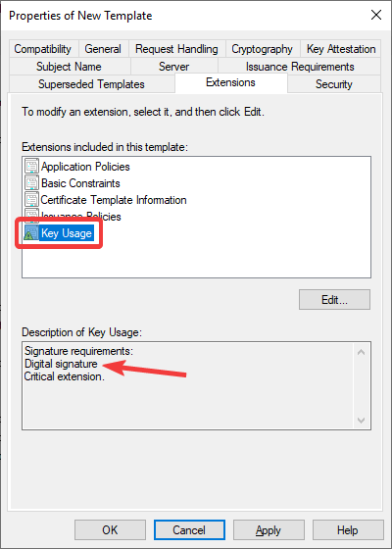Close the Properties of New Template dialog
Screen dimensions: 392x549
coord(376,15)
